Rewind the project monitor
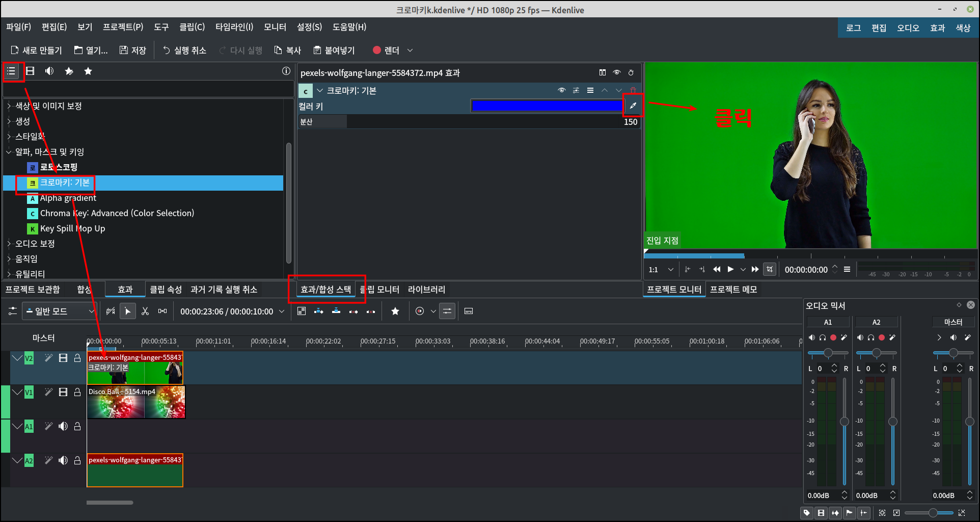 coord(717,269)
